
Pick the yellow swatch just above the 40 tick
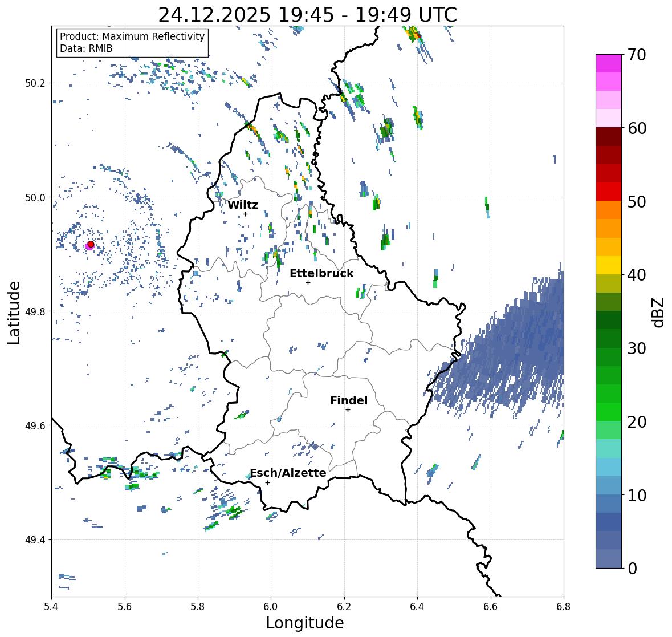point(609,265)
